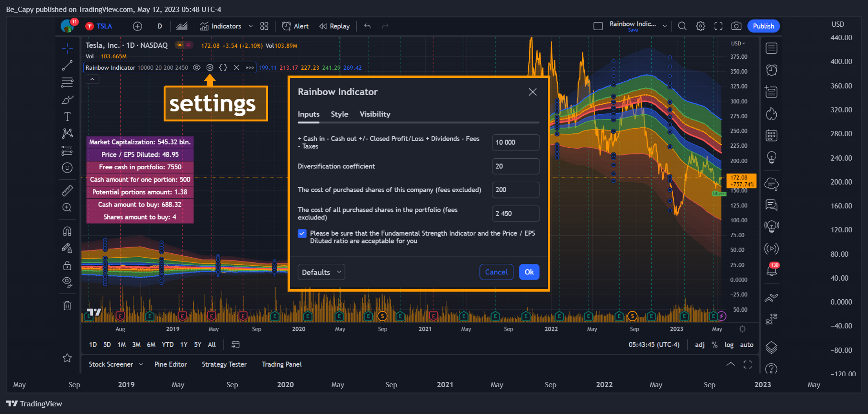Screen dimensions: 868x414
Task: Open the Pine Editor tab
Action: click(x=170, y=364)
